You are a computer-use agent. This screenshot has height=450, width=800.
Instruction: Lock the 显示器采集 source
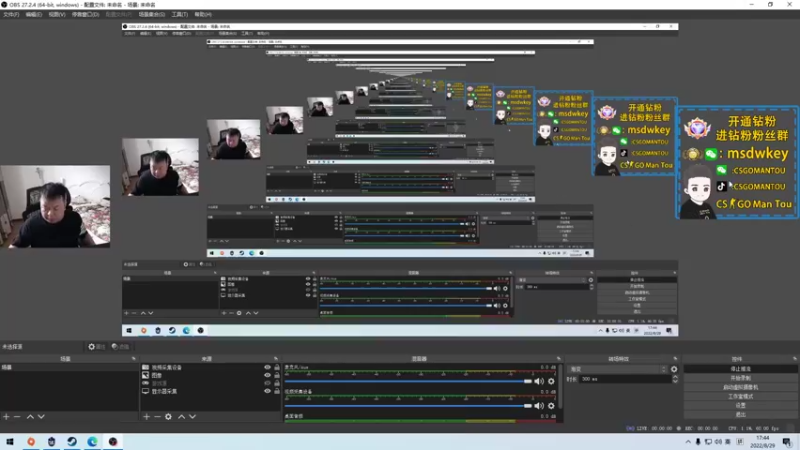277,391
